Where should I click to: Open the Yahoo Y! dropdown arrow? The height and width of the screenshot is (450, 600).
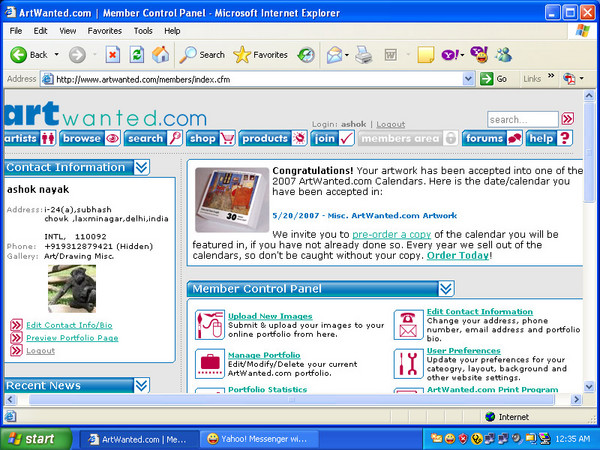click(462, 55)
